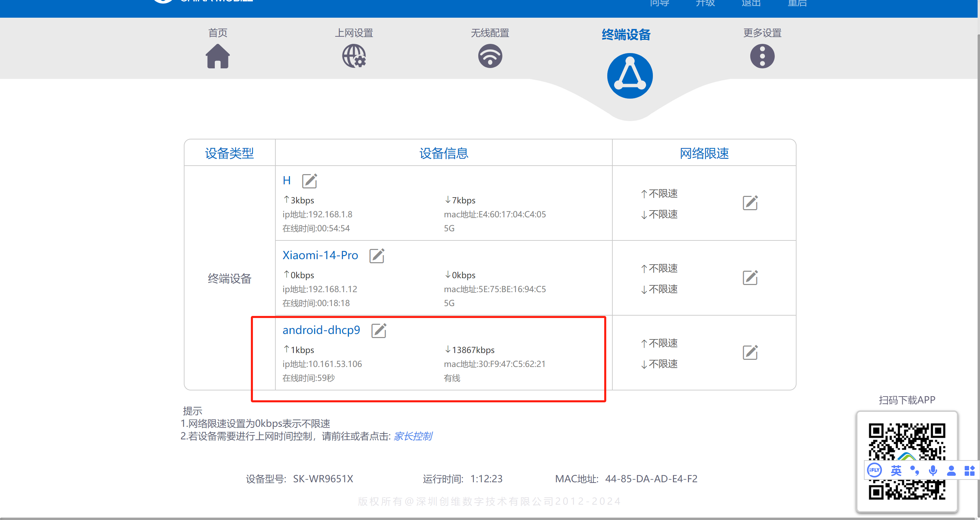Click 升级 in the top bar
980x520 pixels.
(x=705, y=3)
